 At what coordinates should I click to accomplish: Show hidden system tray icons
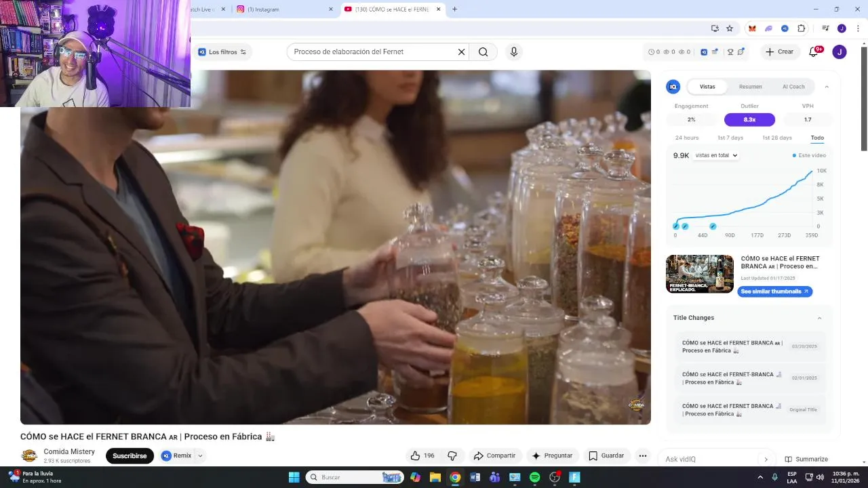tap(759, 477)
